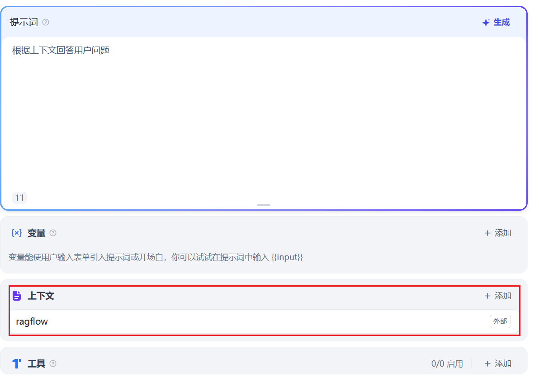This screenshot has width=539, height=392.
Task: Click the 生成 sparkle button
Action: (496, 22)
